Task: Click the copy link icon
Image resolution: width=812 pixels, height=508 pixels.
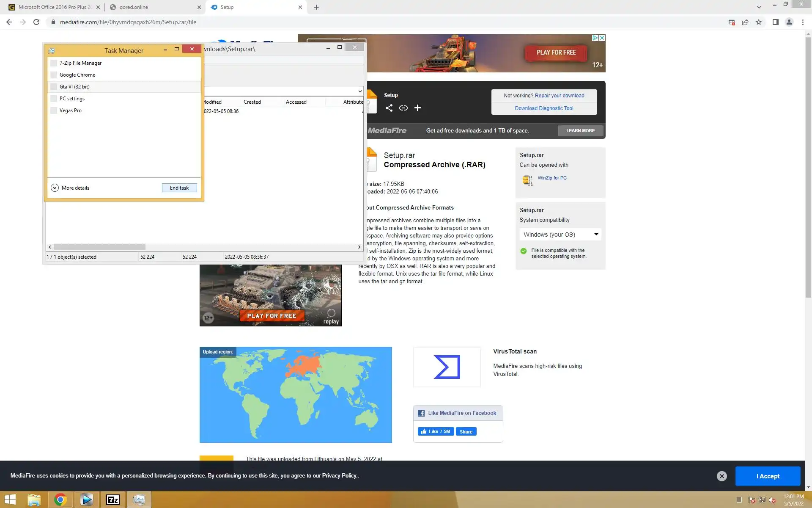Action: [403, 108]
